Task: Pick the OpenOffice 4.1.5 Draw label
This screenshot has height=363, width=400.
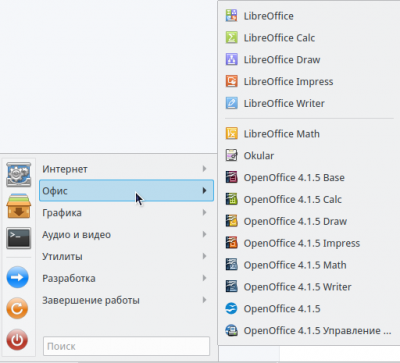Action: pyautogui.click(x=295, y=221)
